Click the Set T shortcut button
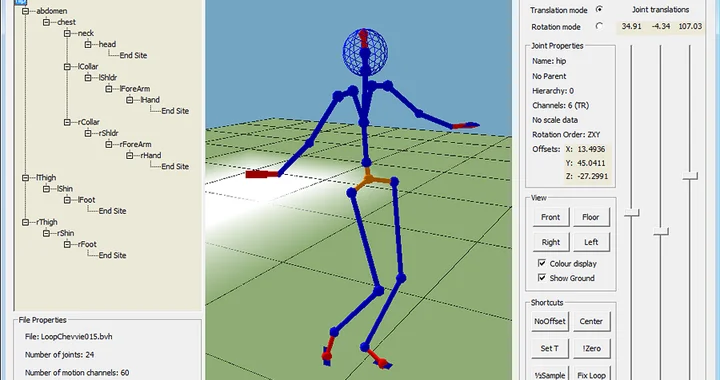The image size is (720, 380). [x=551, y=348]
